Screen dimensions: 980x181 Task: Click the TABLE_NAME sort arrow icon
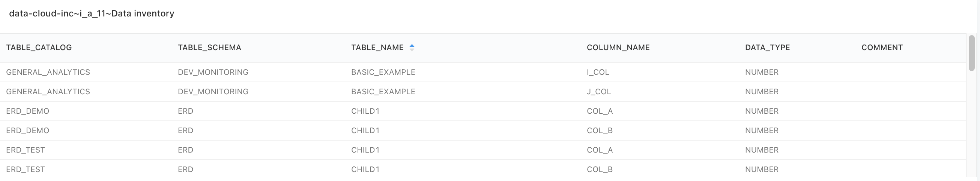pos(412,47)
